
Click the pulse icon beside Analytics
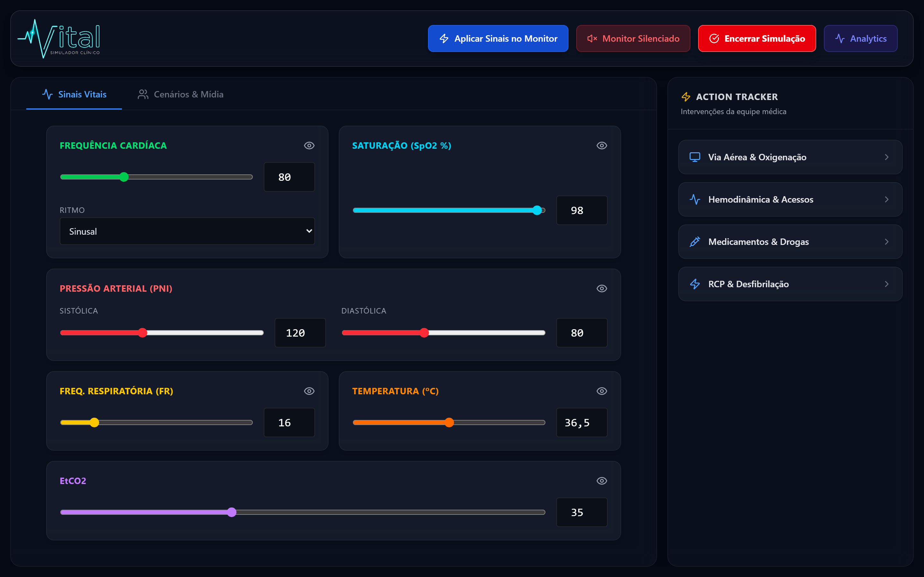tap(840, 38)
